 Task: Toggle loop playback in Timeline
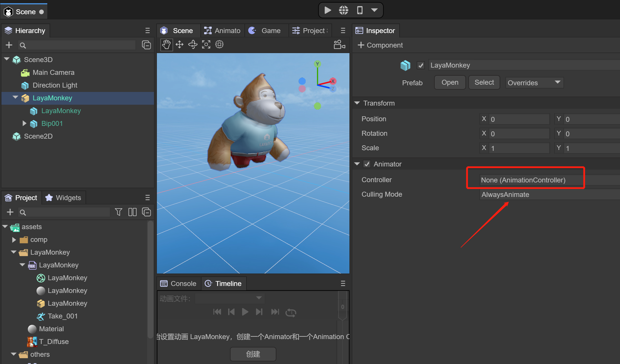[291, 312]
